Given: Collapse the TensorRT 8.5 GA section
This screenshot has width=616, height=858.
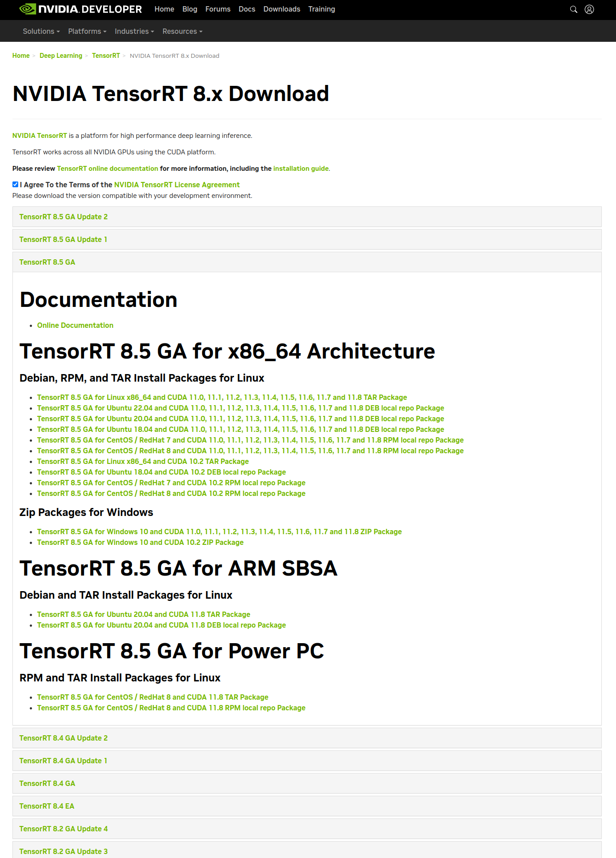Looking at the screenshot, I should pyautogui.click(x=307, y=262).
